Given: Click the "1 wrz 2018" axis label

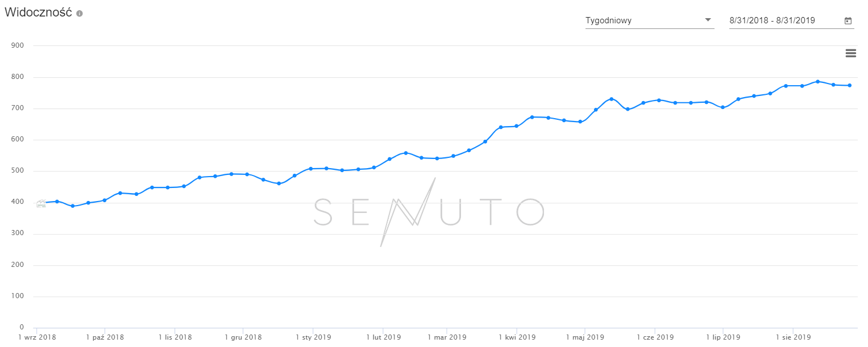Looking at the screenshot, I should (38, 337).
